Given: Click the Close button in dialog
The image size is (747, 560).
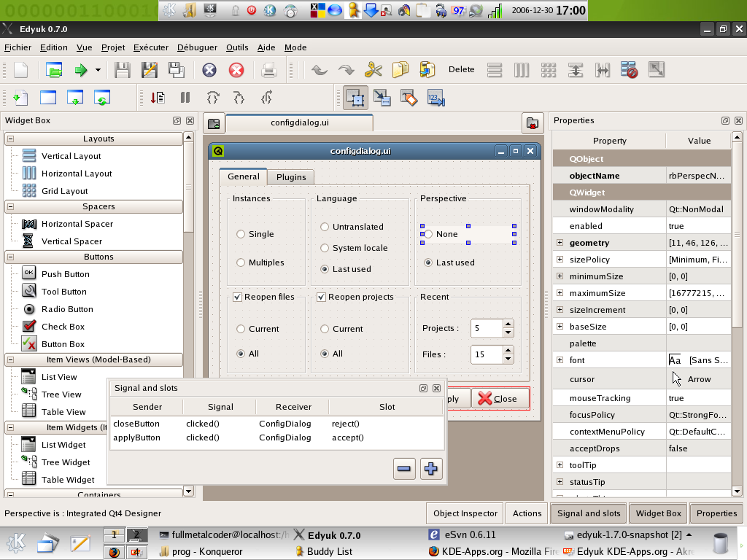Looking at the screenshot, I should point(500,399).
